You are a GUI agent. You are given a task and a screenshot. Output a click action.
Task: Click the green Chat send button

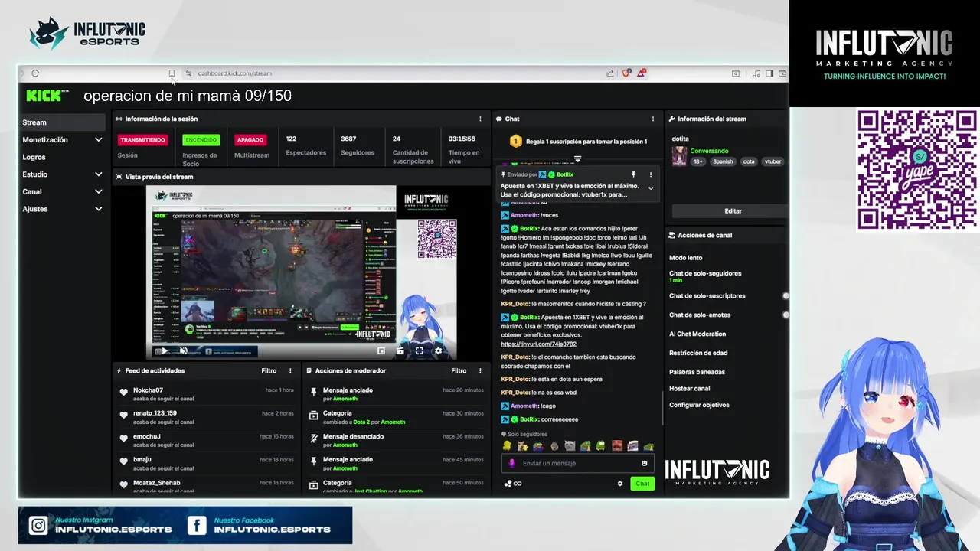pyautogui.click(x=642, y=484)
